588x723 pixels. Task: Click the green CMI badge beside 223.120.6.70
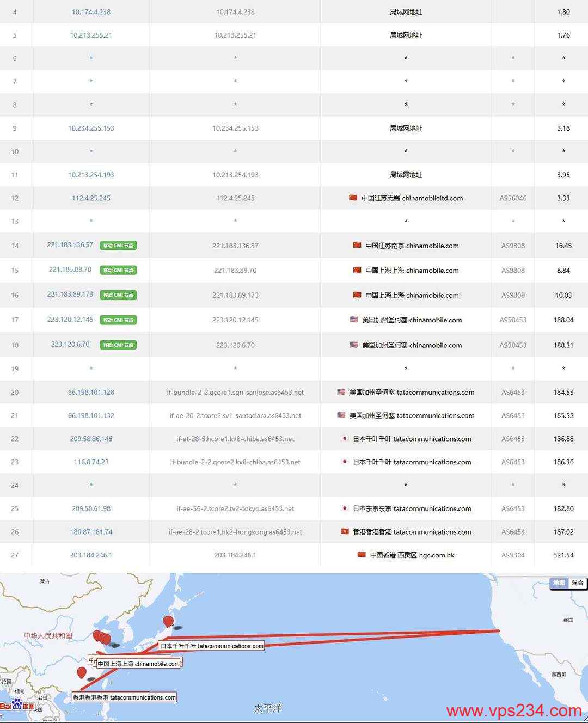(x=118, y=345)
